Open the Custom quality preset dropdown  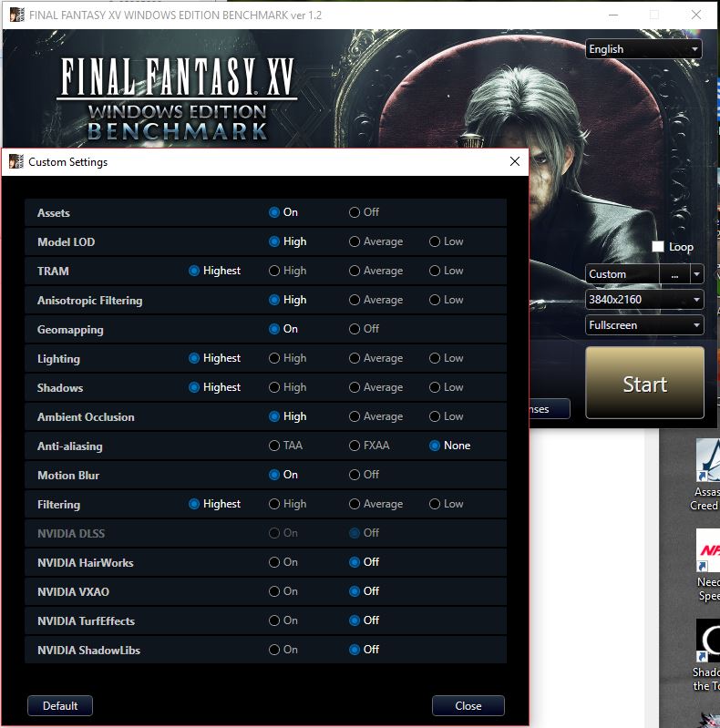click(x=696, y=274)
